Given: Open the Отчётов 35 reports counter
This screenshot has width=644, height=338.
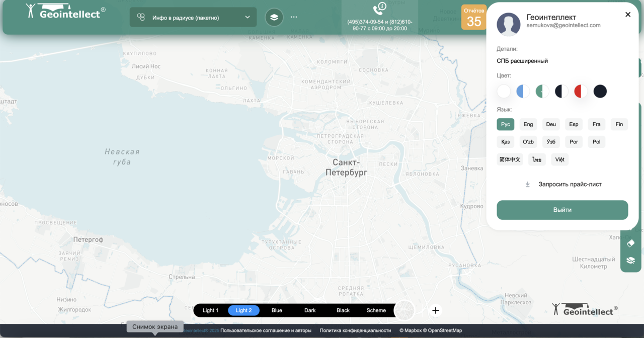Looking at the screenshot, I should click(473, 18).
